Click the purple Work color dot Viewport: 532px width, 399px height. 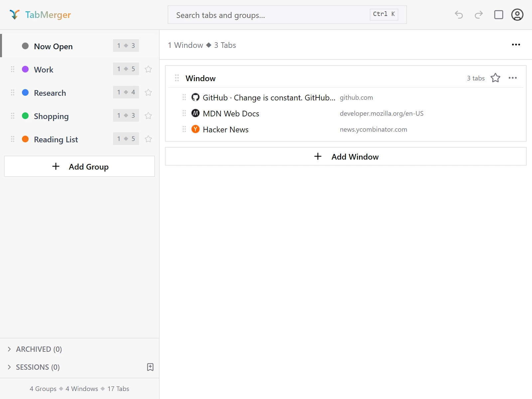25,69
